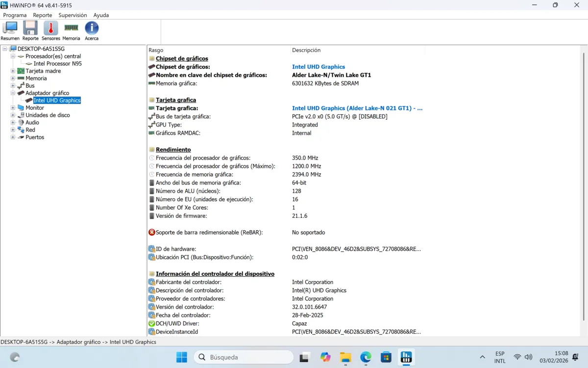Screen dimensions: 588x368
Task: Click the taskbar Búsqueda search field
Action: point(244,357)
